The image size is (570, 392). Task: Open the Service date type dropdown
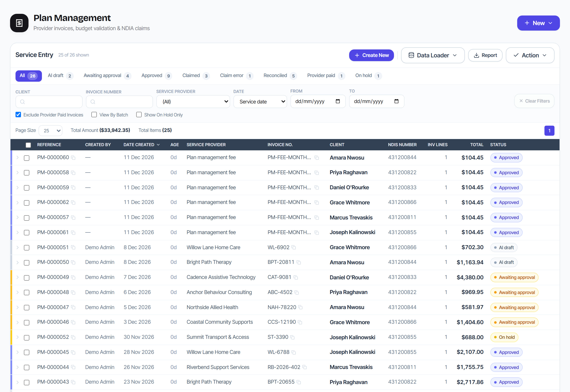coord(260,102)
